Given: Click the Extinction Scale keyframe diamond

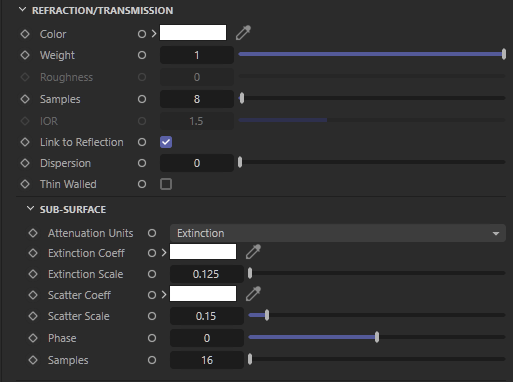Looking at the screenshot, I should 33,274.
